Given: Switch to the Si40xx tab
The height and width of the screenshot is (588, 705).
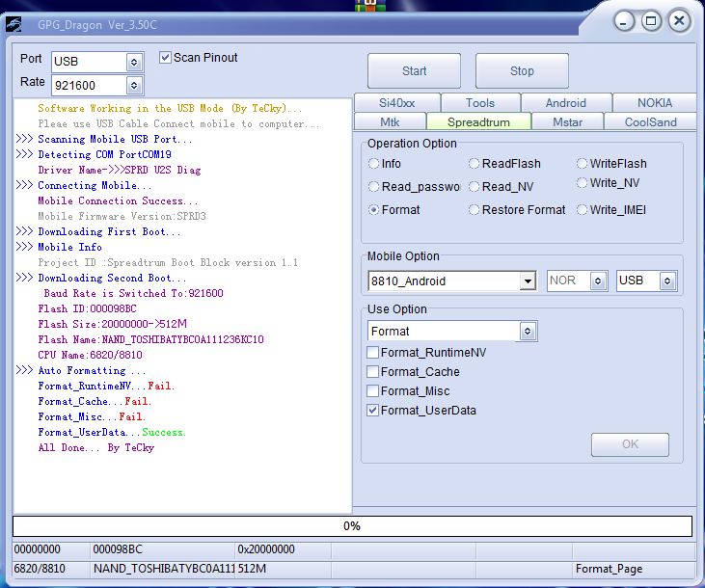Looking at the screenshot, I should click(397, 103).
